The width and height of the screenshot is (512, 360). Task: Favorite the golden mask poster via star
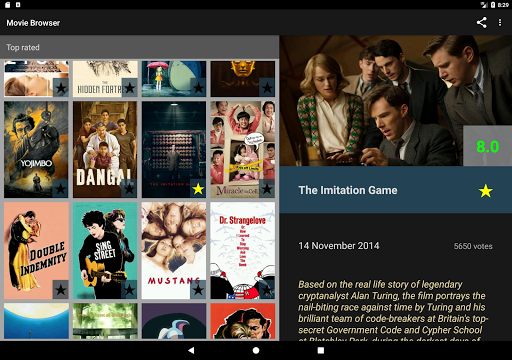point(267,88)
